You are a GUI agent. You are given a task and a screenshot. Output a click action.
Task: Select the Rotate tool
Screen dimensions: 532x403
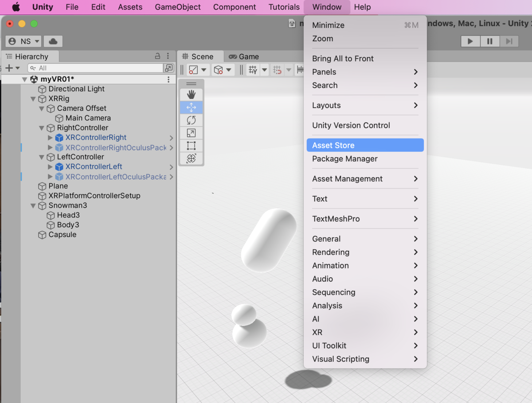click(x=191, y=120)
